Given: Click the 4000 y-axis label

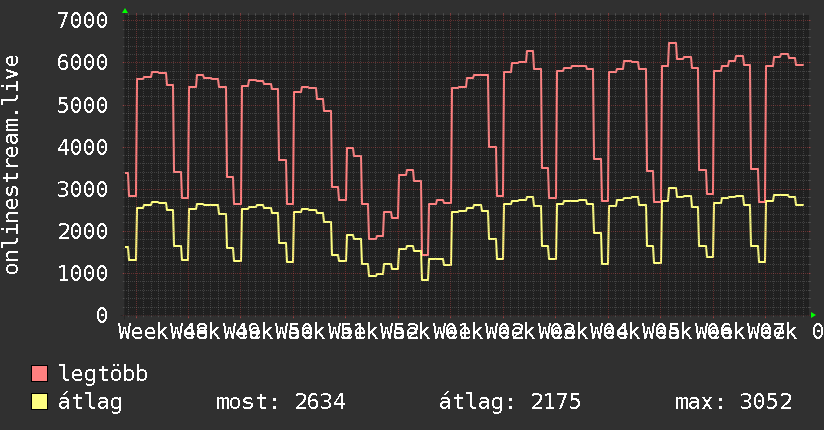Looking at the screenshot, I should point(83,147).
